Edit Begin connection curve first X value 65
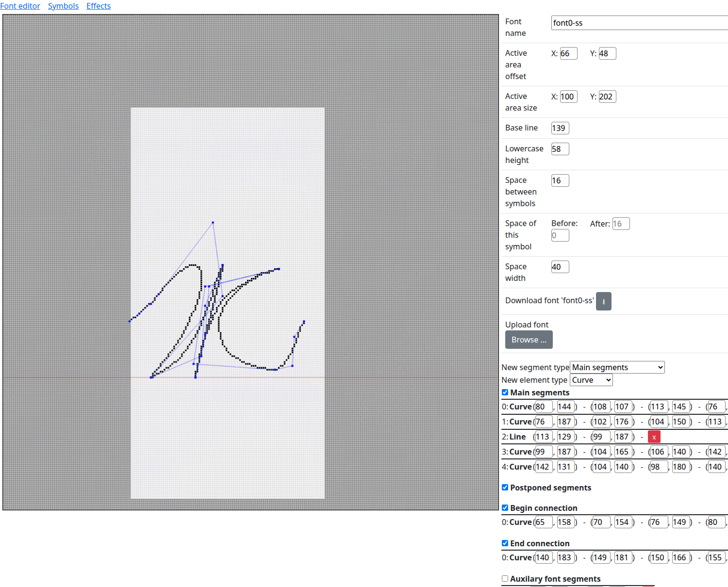The width and height of the screenshot is (728, 587). point(544,522)
